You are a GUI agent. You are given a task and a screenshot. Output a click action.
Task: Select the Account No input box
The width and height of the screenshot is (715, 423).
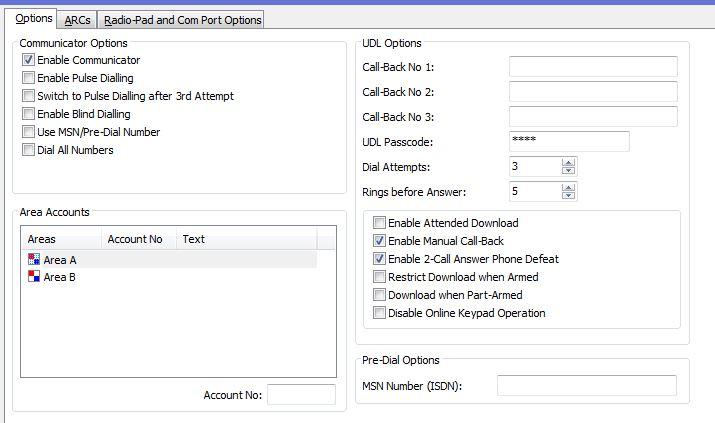click(x=301, y=395)
